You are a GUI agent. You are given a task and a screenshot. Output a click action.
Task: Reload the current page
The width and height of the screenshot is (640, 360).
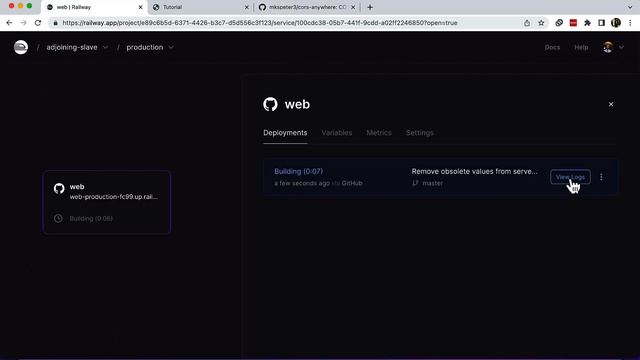point(38,23)
